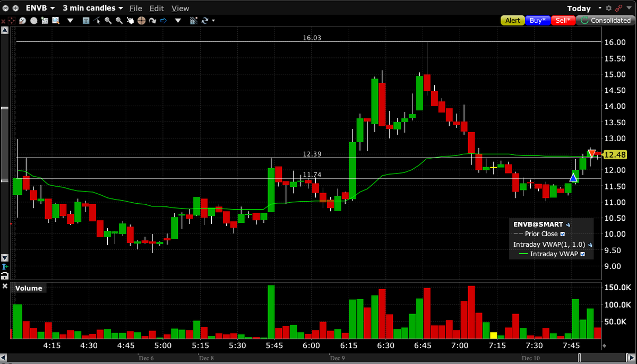Click the 6:45 time axis label
Viewport: 637px width, 364px height.
[423, 345]
